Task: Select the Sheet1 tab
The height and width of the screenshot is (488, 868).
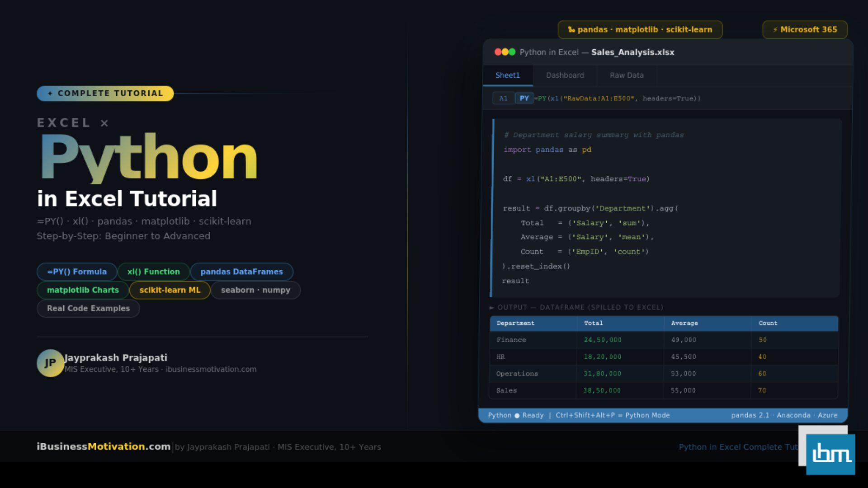Action: click(x=507, y=75)
